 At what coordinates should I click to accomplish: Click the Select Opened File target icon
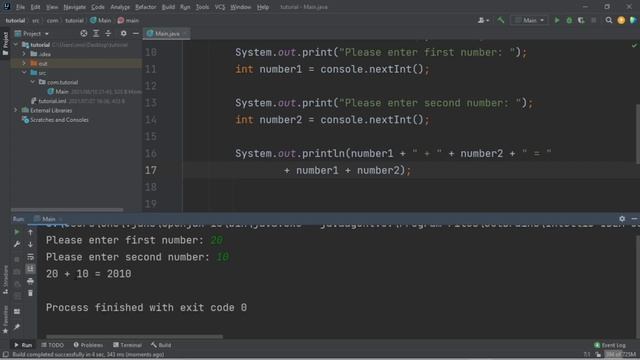tap(84, 33)
